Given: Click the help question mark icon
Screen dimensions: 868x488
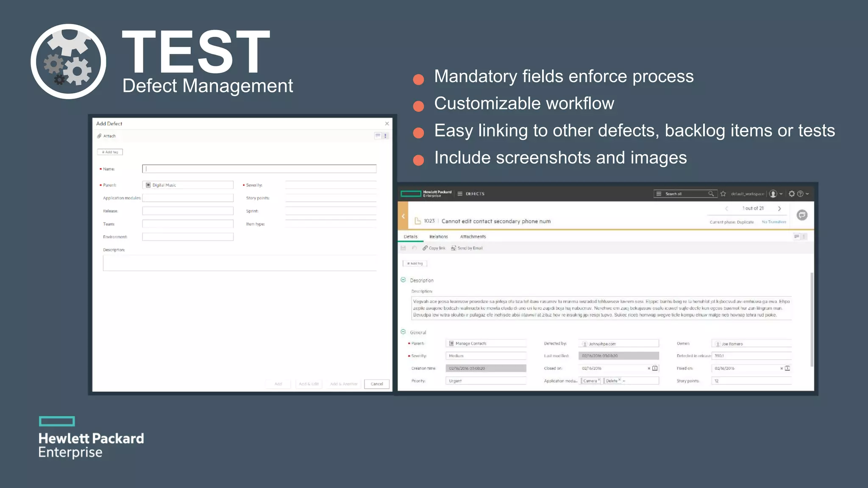Looking at the screenshot, I should tap(800, 194).
